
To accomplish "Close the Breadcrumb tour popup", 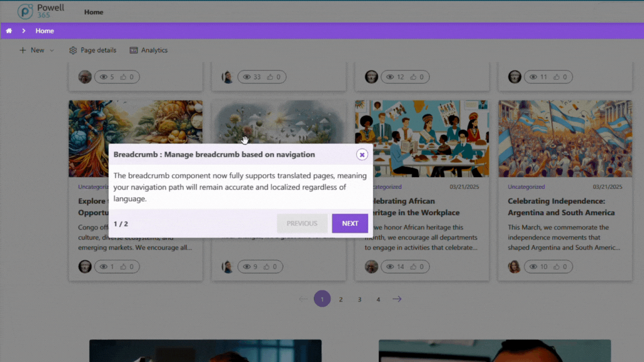I will (362, 155).
